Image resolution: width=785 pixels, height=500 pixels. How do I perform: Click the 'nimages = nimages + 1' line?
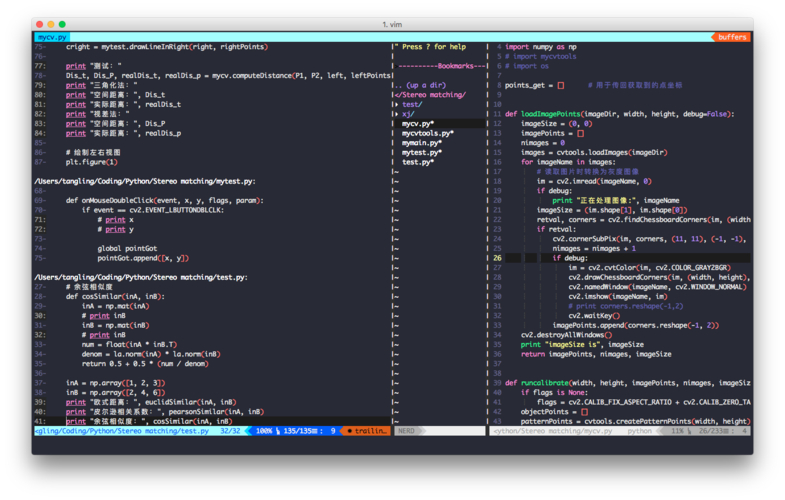pos(594,248)
